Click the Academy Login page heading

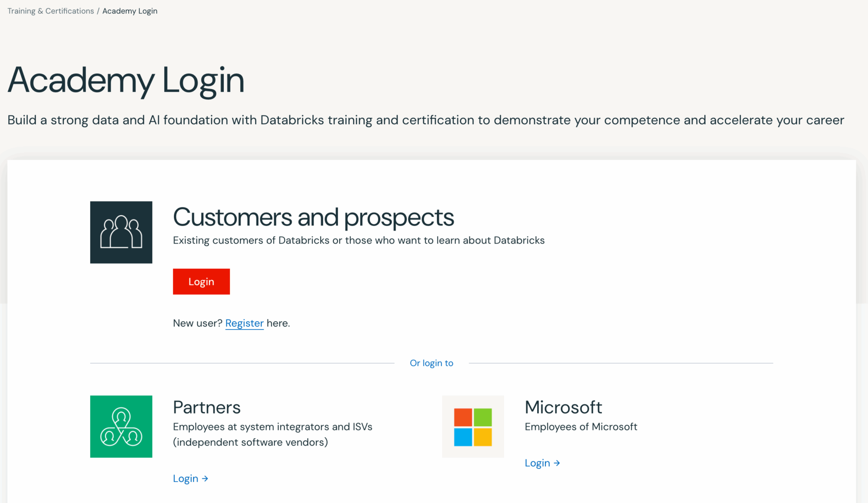coord(126,80)
